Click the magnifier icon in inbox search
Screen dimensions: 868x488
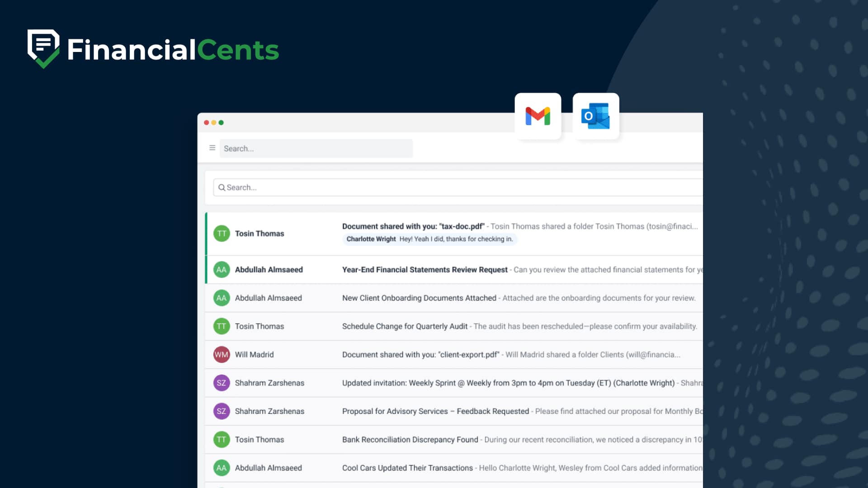pyautogui.click(x=222, y=188)
